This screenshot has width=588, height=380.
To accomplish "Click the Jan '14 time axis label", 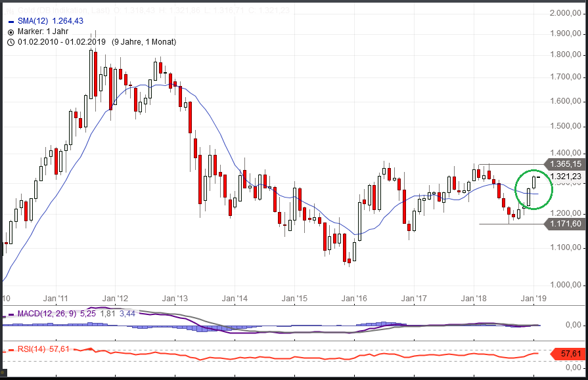I will point(235,299).
